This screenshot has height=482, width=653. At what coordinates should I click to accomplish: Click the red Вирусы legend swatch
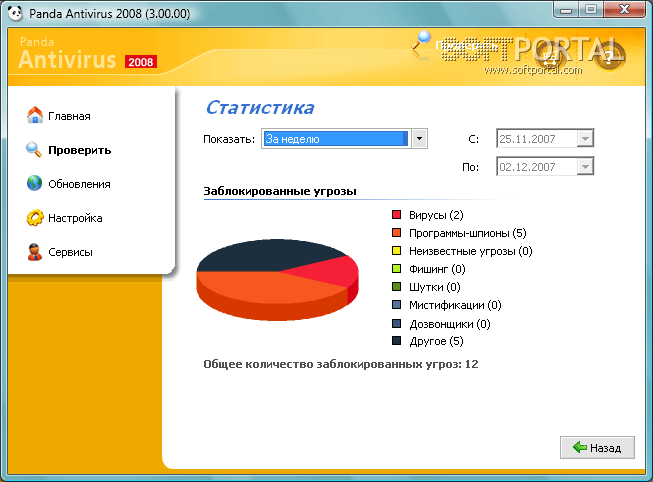click(x=396, y=215)
